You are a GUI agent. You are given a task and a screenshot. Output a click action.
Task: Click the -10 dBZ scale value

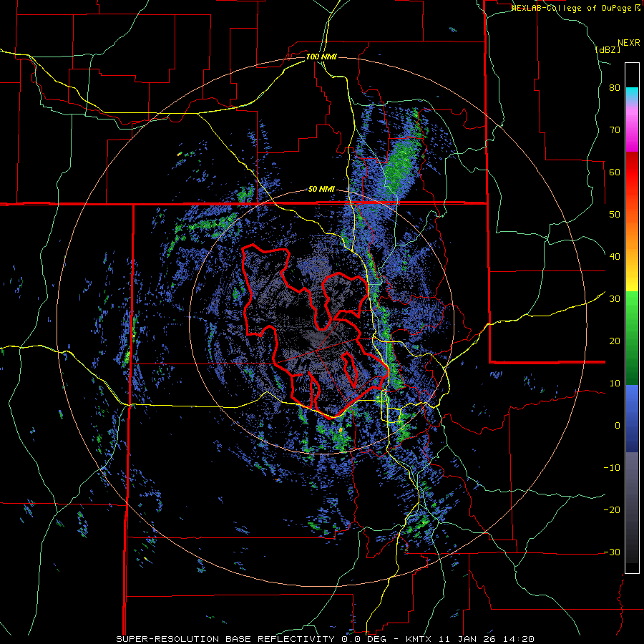pyautogui.click(x=612, y=467)
